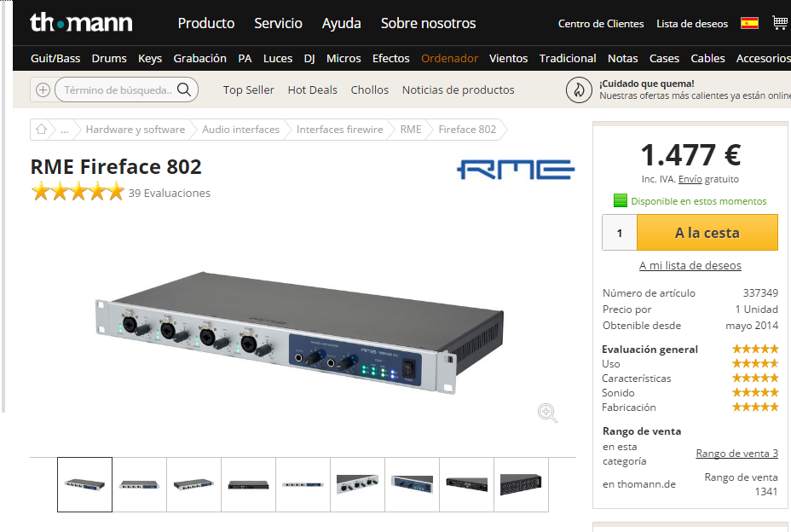Select the eighth dark rear thumbnail
The height and width of the screenshot is (532, 791).
point(466,484)
